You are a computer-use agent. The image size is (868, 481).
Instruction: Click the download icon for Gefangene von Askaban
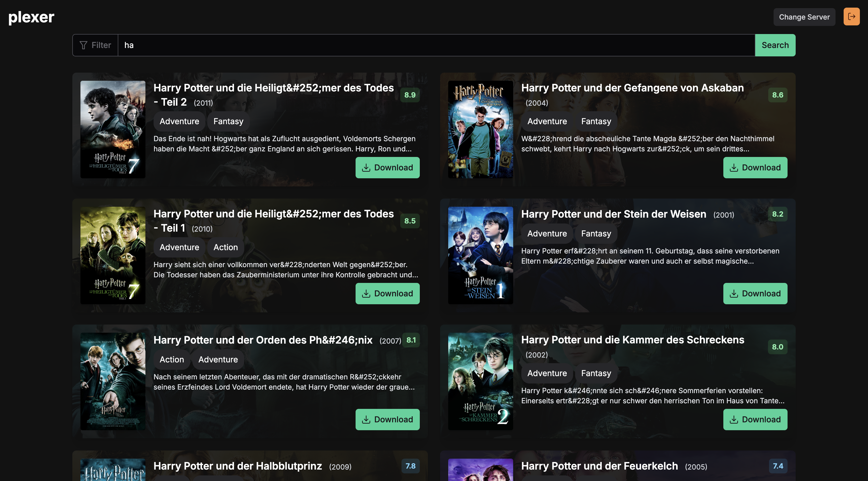tap(734, 168)
